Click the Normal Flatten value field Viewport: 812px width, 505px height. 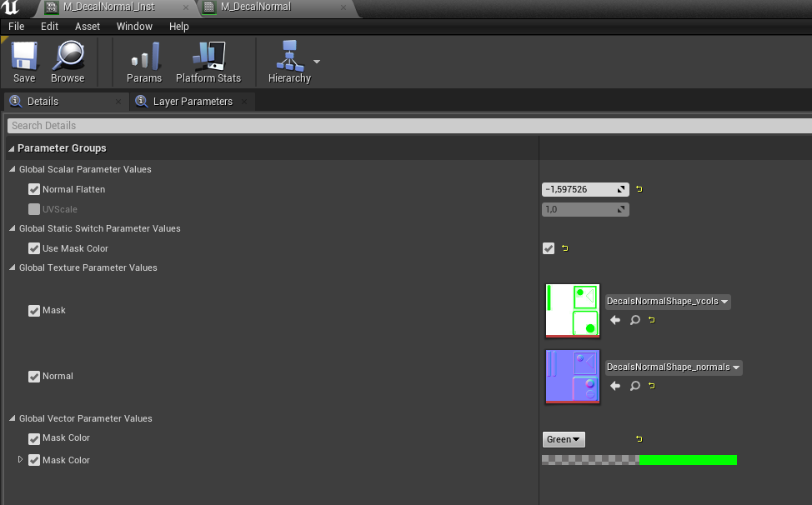585,189
